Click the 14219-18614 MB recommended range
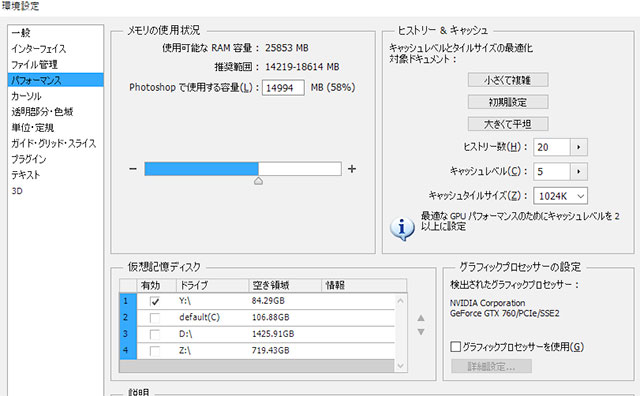This screenshot has height=396, width=640. 302,67
